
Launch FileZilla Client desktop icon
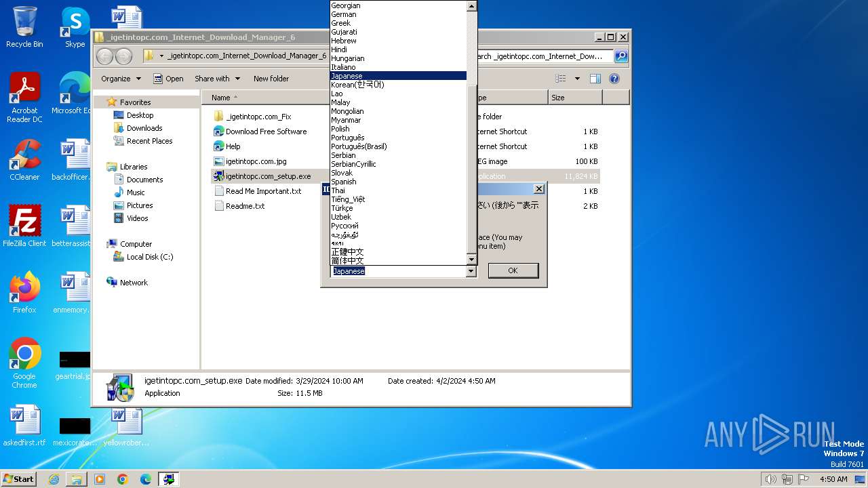point(24,226)
